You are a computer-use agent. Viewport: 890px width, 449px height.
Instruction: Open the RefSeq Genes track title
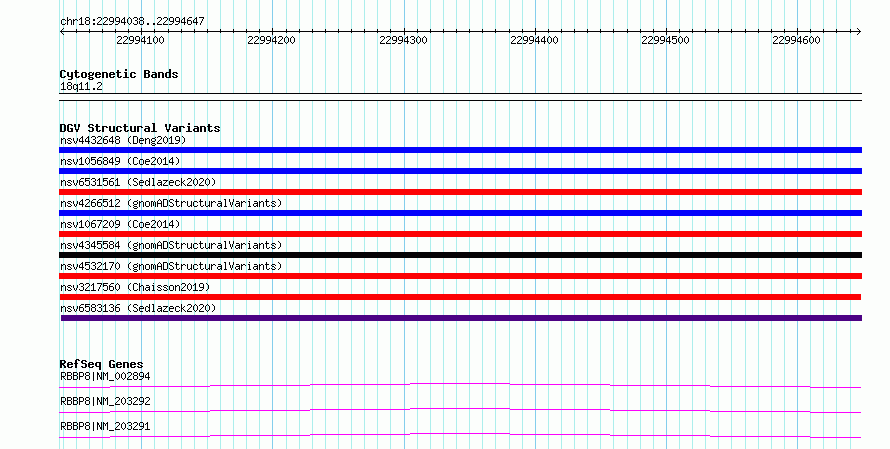101,364
